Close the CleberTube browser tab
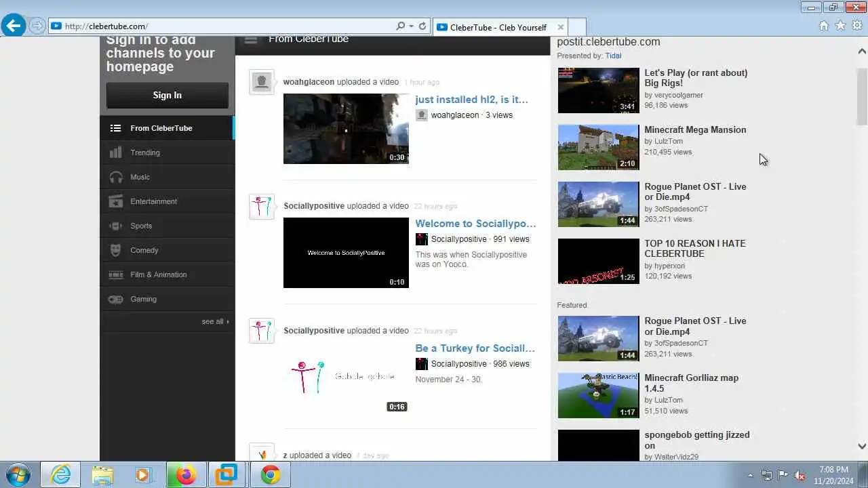The image size is (868, 488). (561, 27)
